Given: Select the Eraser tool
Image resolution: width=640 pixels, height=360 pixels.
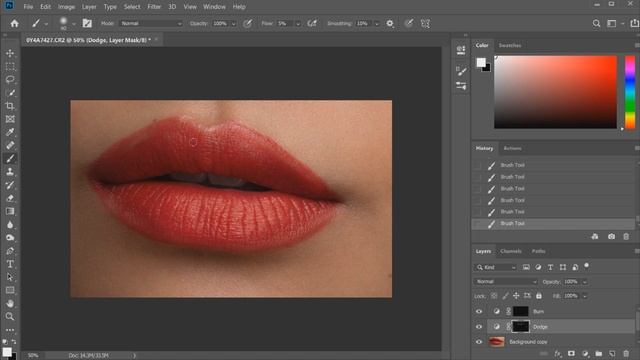Looking at the screenshot, I should (x=10, y=198).
